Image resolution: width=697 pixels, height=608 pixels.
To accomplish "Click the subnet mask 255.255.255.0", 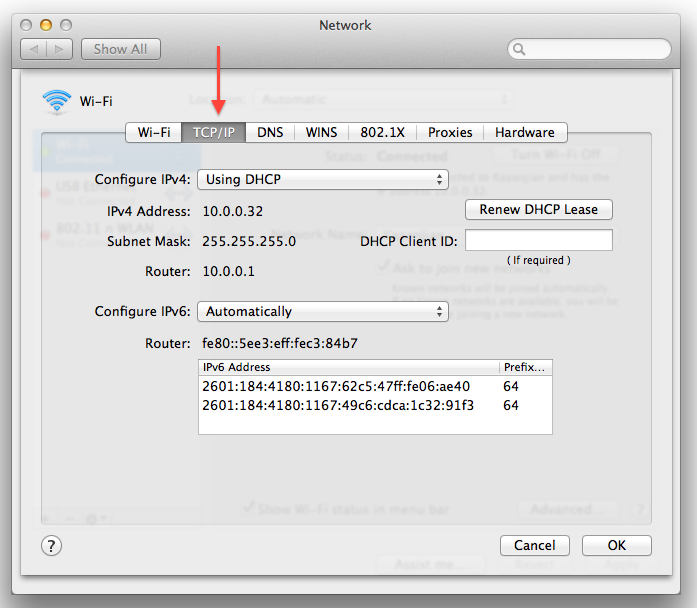I will (x=249, y=241).
